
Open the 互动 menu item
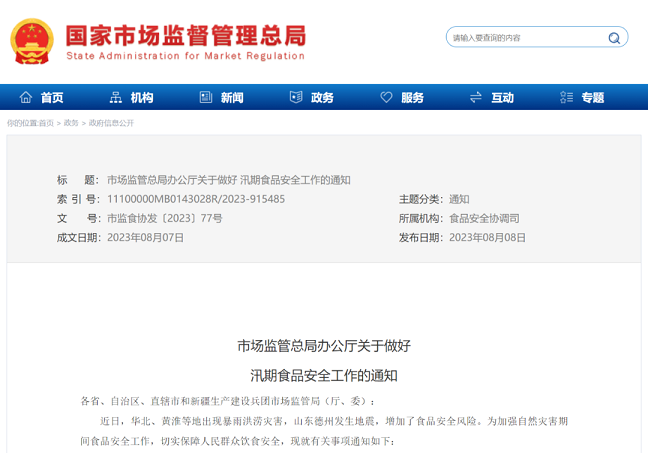tap(503, 98)
